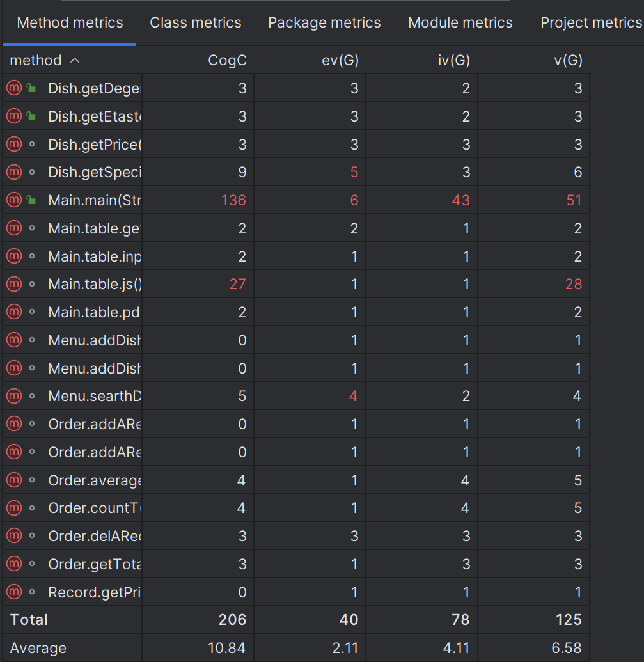The height and width of the screenshot is (662, 644).
Task: Click public lock icon on Dish.getDeger row
Action: pyautogui.click(x=31, y=88)
